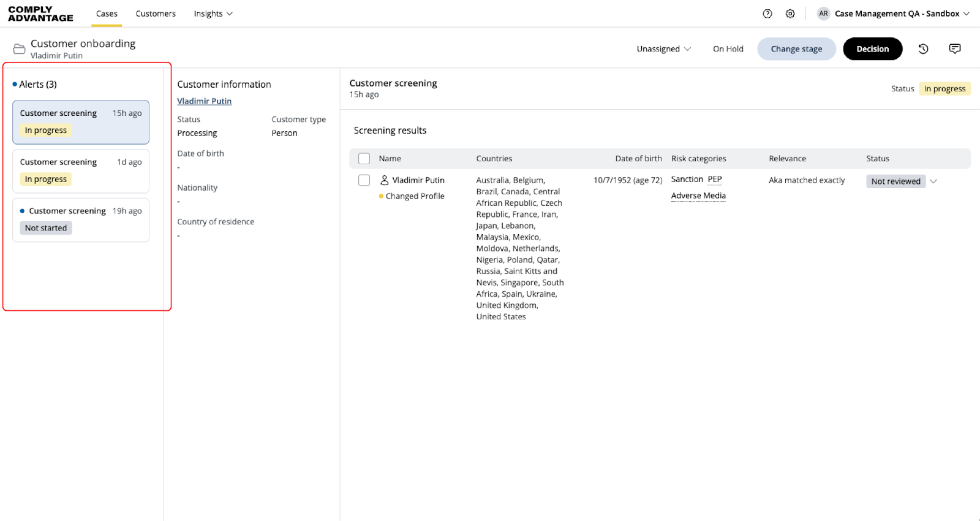The width and height of the screenshot is (980, 521).
Task: Open the Vladimir Putin customer link
Action: coord(204,101)
